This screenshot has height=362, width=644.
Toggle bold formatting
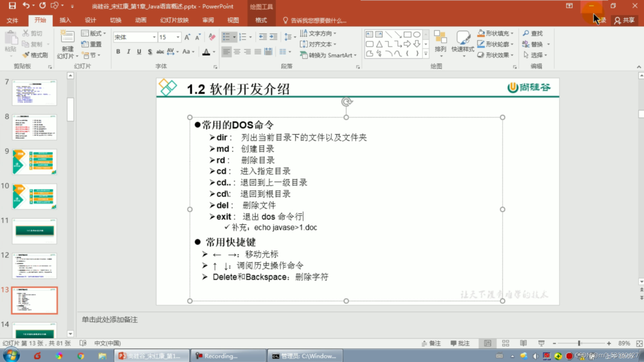tap(118, 52)
